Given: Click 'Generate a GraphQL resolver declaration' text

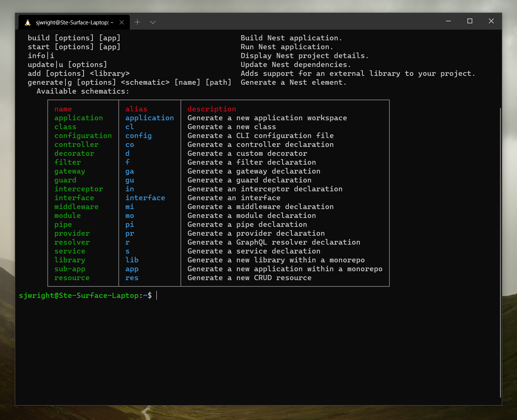Looking at the screenshot, I should point(274,242).
